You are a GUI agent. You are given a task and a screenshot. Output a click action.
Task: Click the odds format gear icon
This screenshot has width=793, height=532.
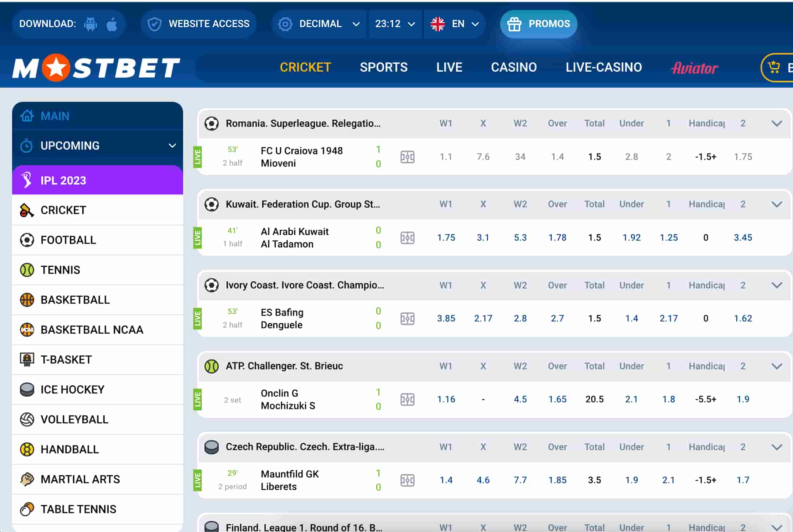[285, 24]
